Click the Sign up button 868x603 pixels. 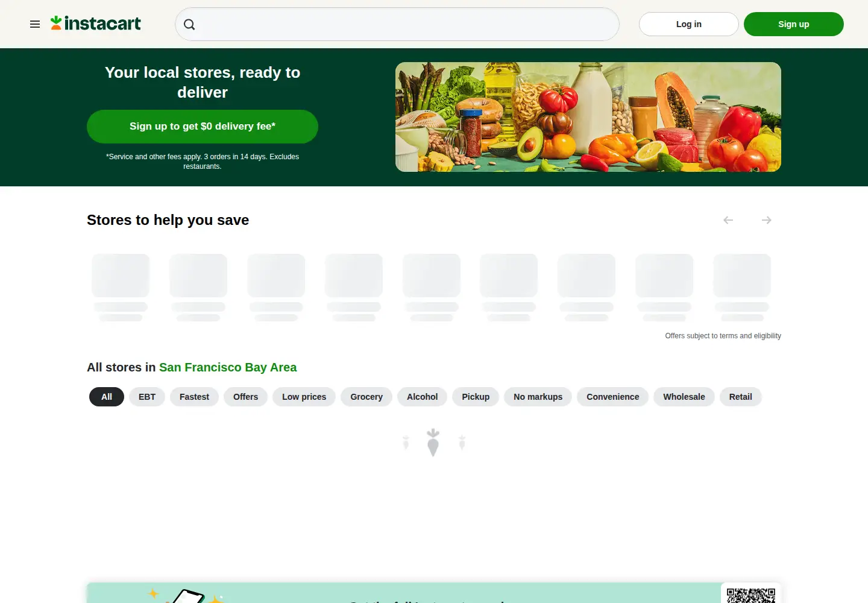[794, 24]
